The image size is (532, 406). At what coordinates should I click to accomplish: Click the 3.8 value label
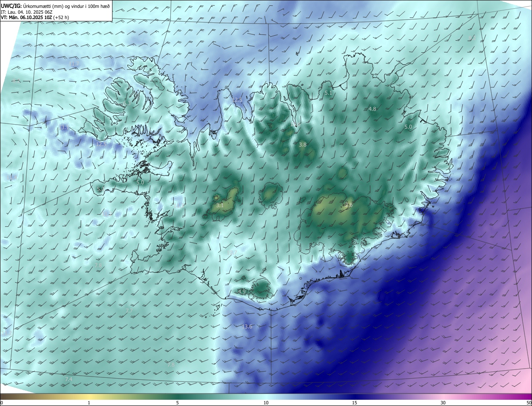pyautogui.click(x=303, y=144)
